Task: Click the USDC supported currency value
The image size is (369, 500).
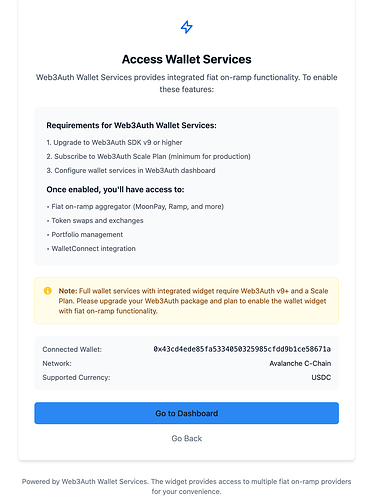Action: [321, 377]
